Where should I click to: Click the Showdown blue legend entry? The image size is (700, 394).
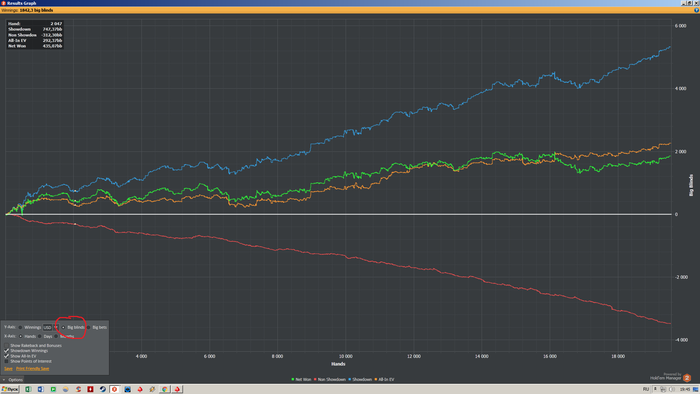pyautogui.click(x=360, y=379)
